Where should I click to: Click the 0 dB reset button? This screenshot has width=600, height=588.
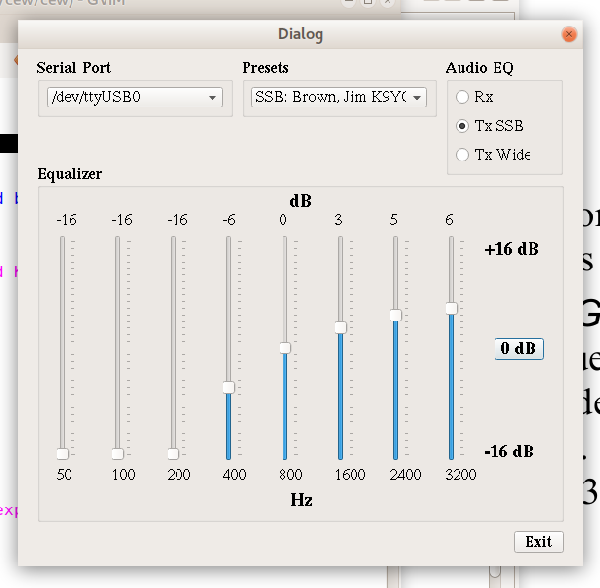pos(519,349)
